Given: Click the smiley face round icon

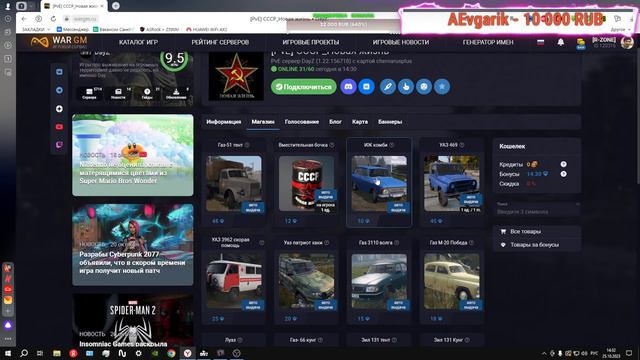Looking at the screenshot, I should [x=424, y=87].
